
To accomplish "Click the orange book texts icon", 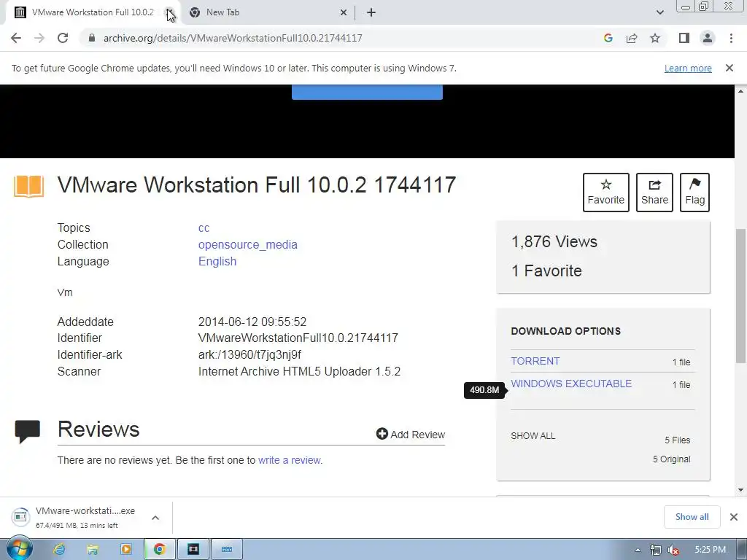I will tap(28, 186).
